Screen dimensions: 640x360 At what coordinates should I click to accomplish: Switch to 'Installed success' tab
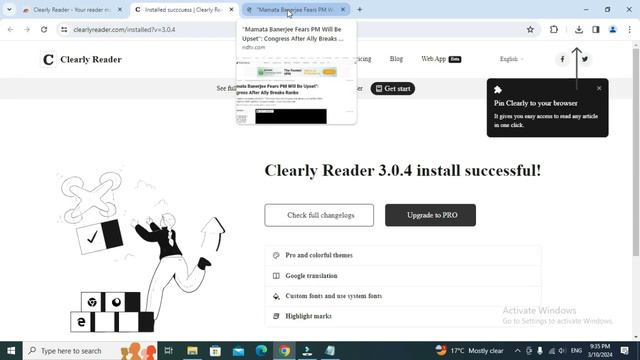(183, 9)
